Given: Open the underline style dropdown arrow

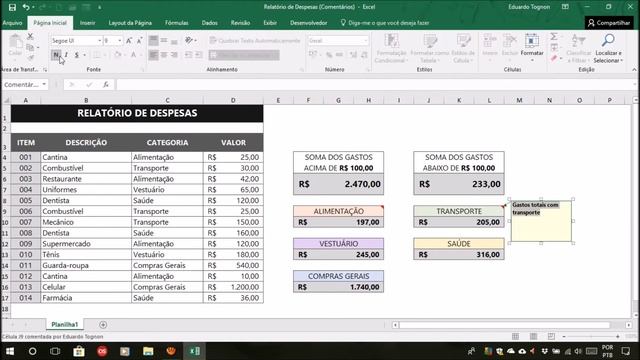Looking at the screenshot, I should [x=84, y=55].
